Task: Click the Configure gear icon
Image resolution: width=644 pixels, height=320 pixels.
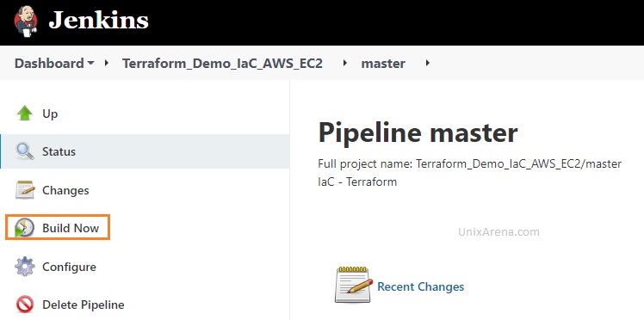Action: tap(25, 267)
